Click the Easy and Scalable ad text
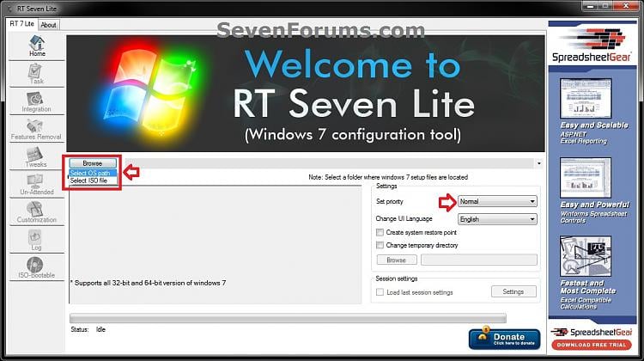This screenshot has width=644, height=361. pos(594,125)
